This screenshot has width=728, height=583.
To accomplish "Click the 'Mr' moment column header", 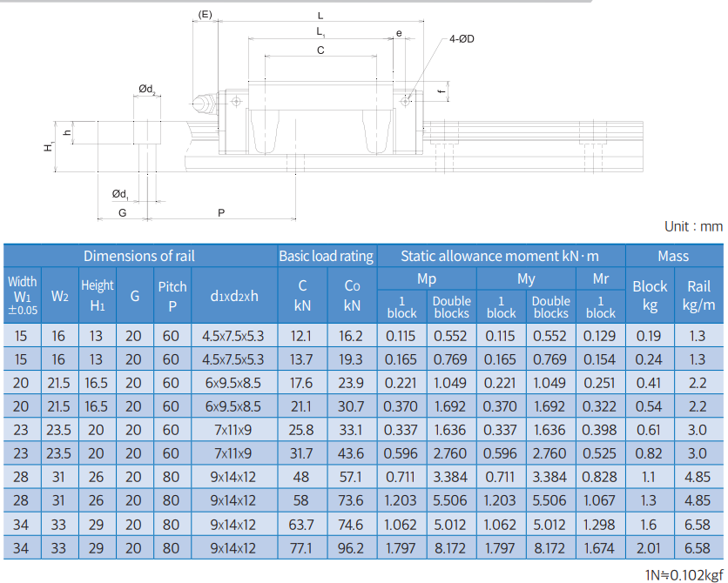I will 600,279.
